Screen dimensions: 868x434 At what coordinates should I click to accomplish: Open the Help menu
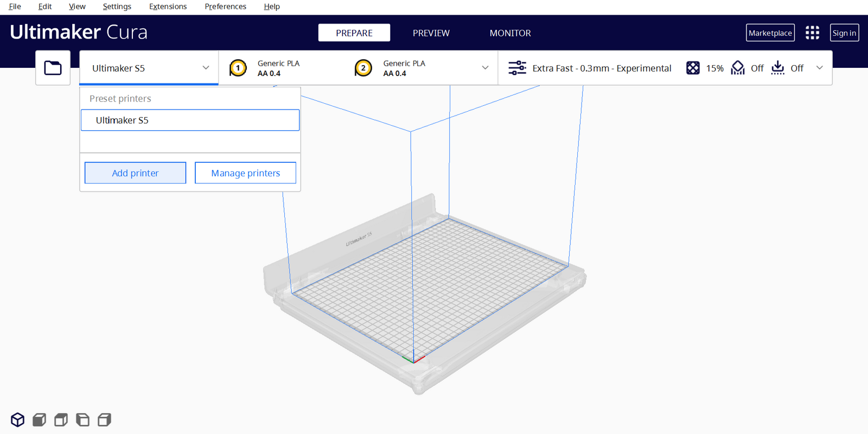point(272,7)
